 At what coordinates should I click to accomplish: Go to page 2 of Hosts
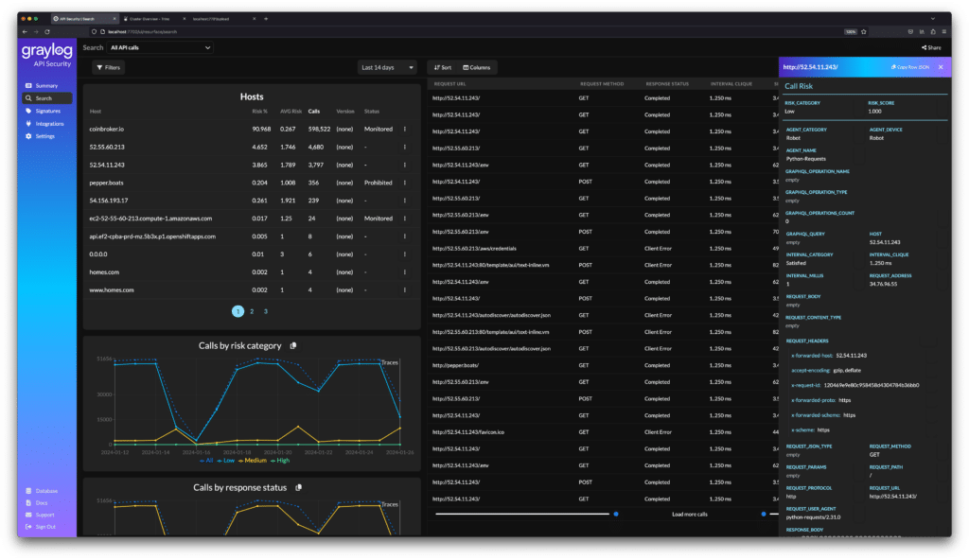tap(252, 311)
